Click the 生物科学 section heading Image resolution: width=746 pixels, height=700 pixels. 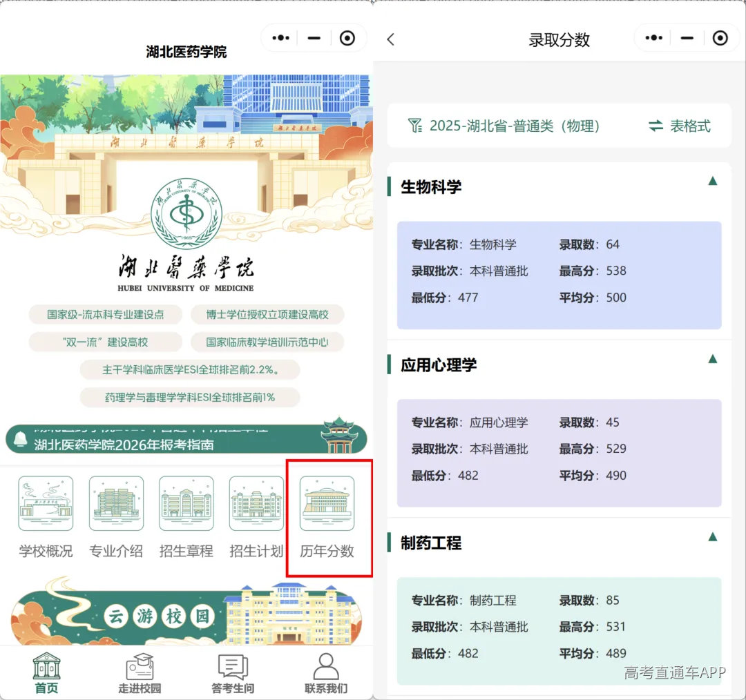pos(431,186)
